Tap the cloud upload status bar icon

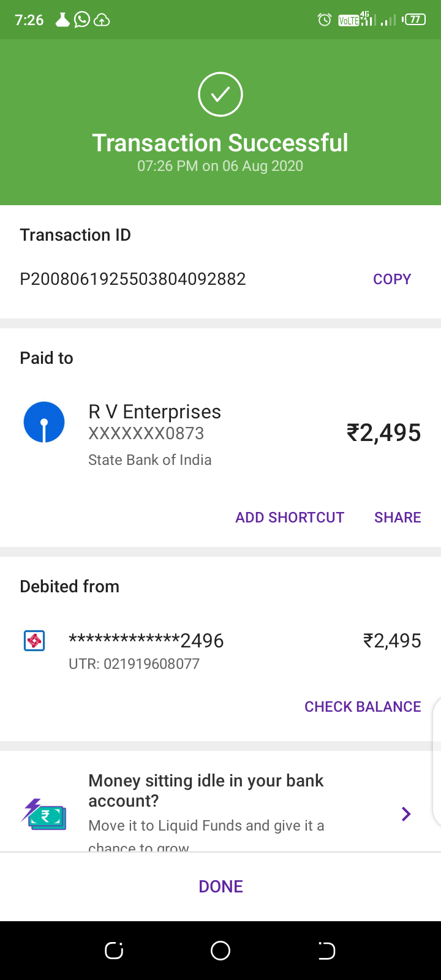(102, 20)
